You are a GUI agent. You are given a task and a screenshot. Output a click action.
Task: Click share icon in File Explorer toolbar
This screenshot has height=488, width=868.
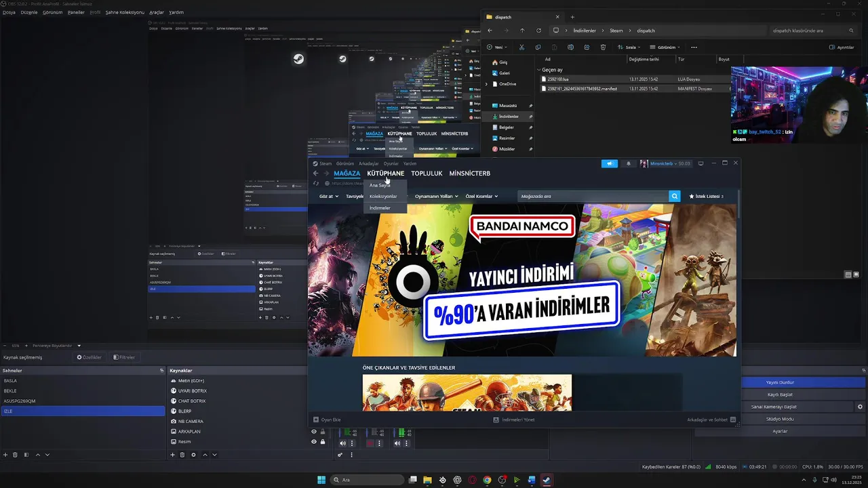coord(587,47)
